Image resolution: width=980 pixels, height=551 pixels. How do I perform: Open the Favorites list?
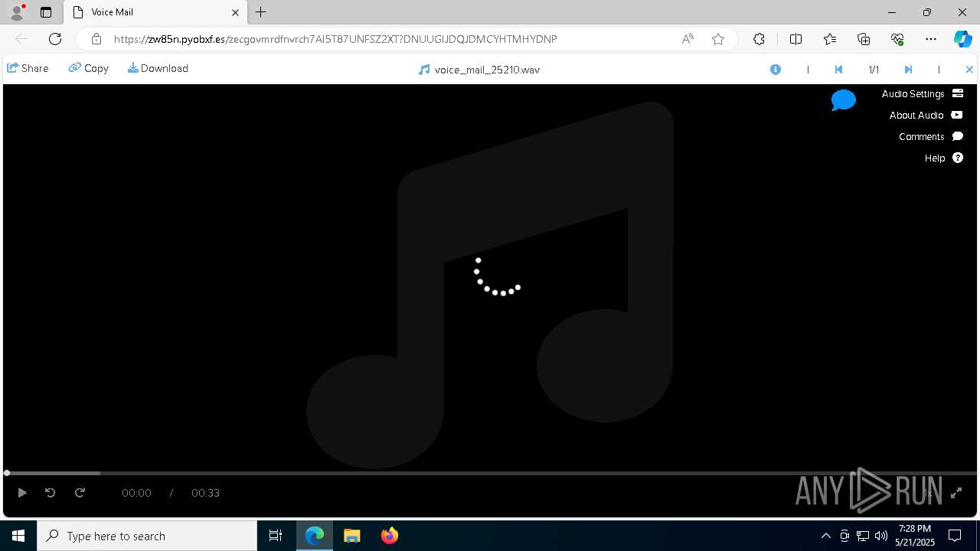point(830,39)
